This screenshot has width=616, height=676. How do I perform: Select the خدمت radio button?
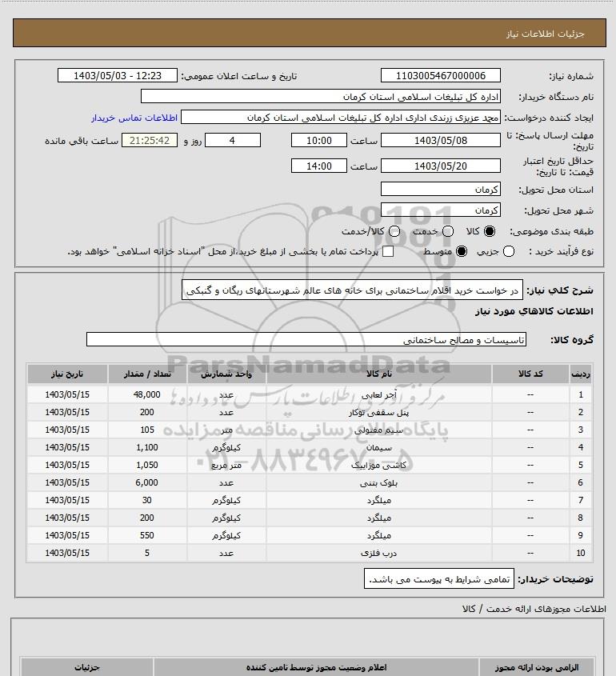(448, 231)
